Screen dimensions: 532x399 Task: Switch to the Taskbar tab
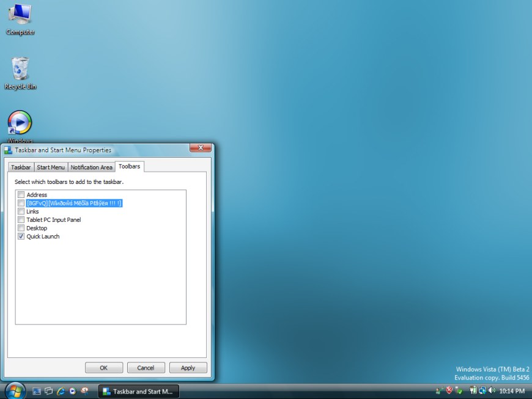click(21, 167)
